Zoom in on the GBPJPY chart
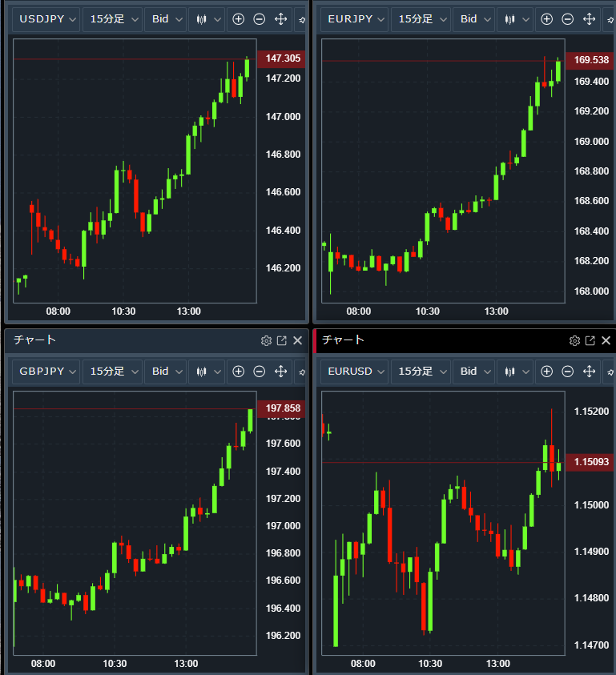 click(238, 372)
